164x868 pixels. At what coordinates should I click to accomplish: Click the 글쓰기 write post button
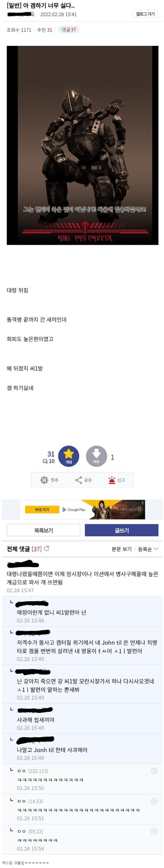click(121, 530)
